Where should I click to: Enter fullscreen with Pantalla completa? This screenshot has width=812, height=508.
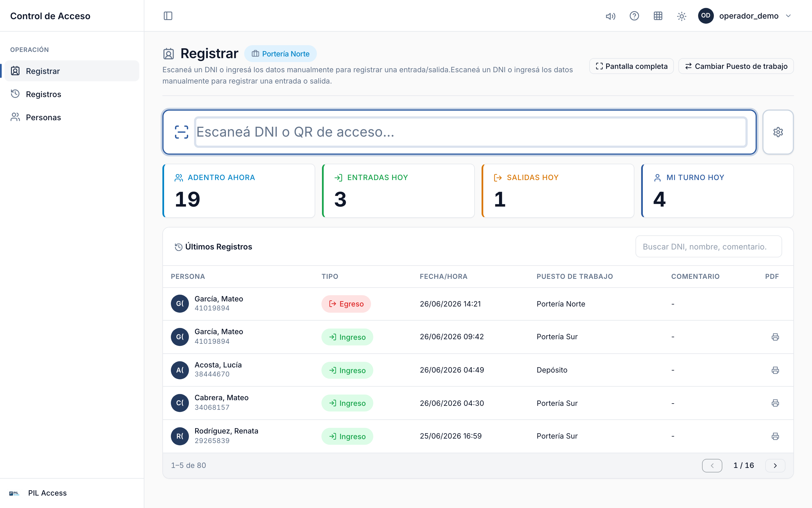pos(631,66)
